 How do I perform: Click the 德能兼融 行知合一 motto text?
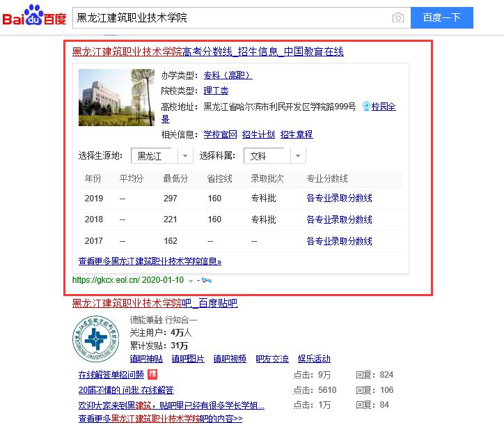(164, 320)
